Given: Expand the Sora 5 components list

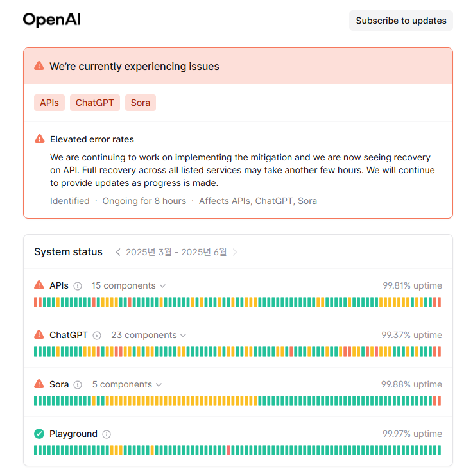Looking at the screenshot, I should tap(126, 385).
